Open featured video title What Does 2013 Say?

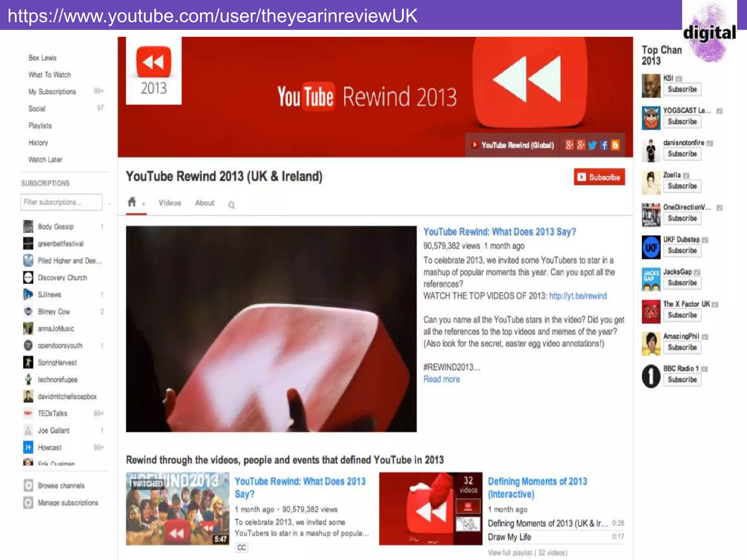click(499, 232)
